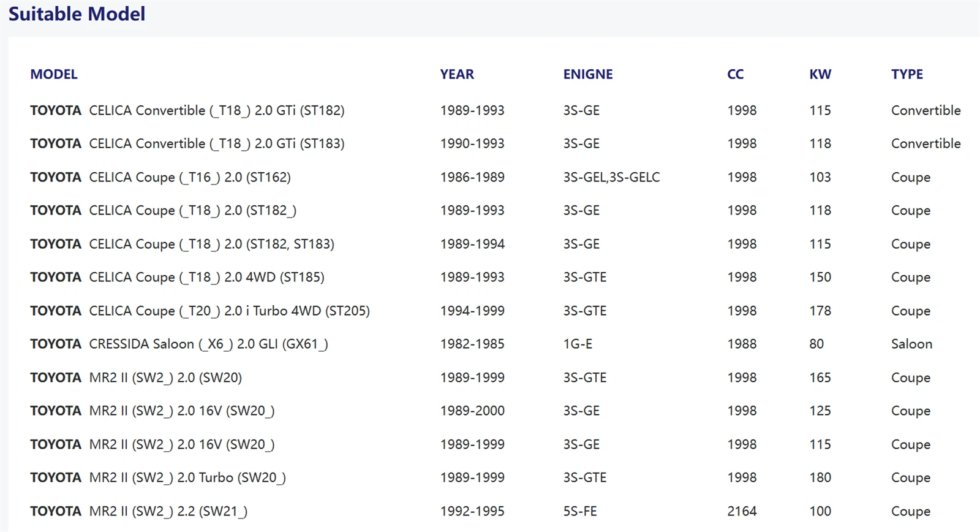Click KW 118 in Coupe ST182_ row
980x532 pixels.
coord(820,210)
